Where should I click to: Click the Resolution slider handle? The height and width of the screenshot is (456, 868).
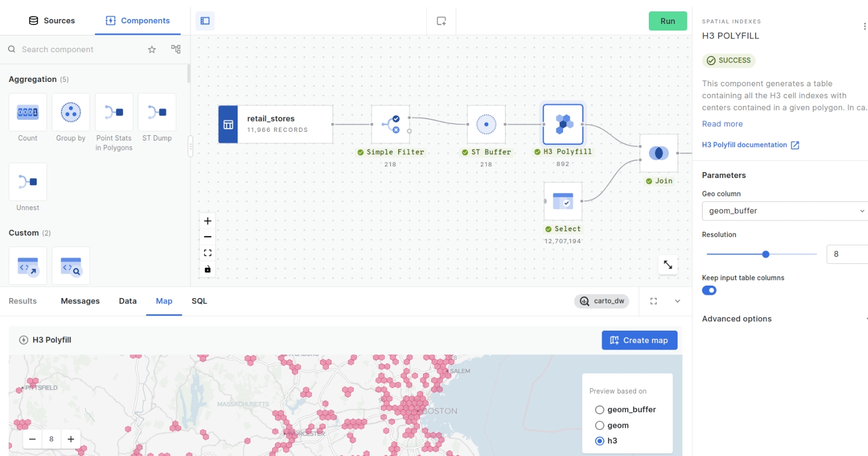pos(765,254)
